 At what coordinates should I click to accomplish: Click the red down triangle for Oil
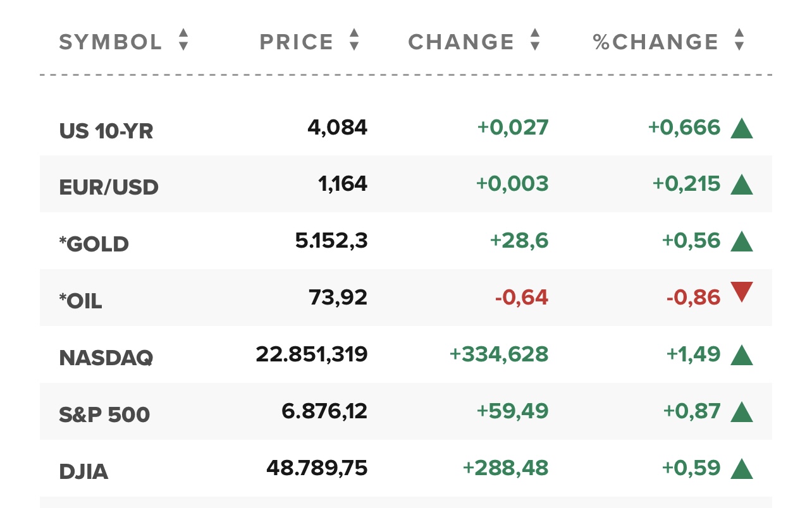point(742,293)
